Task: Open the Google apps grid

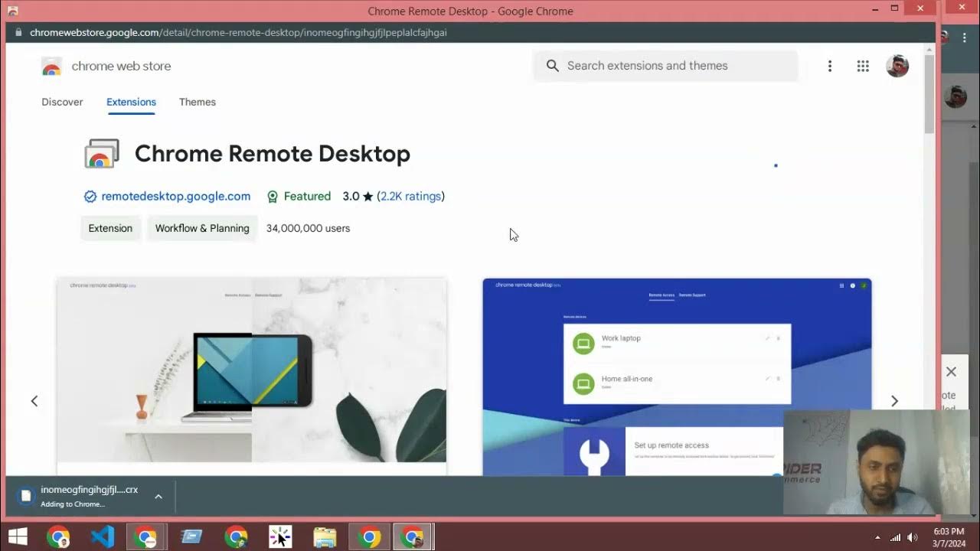Action: pos(863,66)
